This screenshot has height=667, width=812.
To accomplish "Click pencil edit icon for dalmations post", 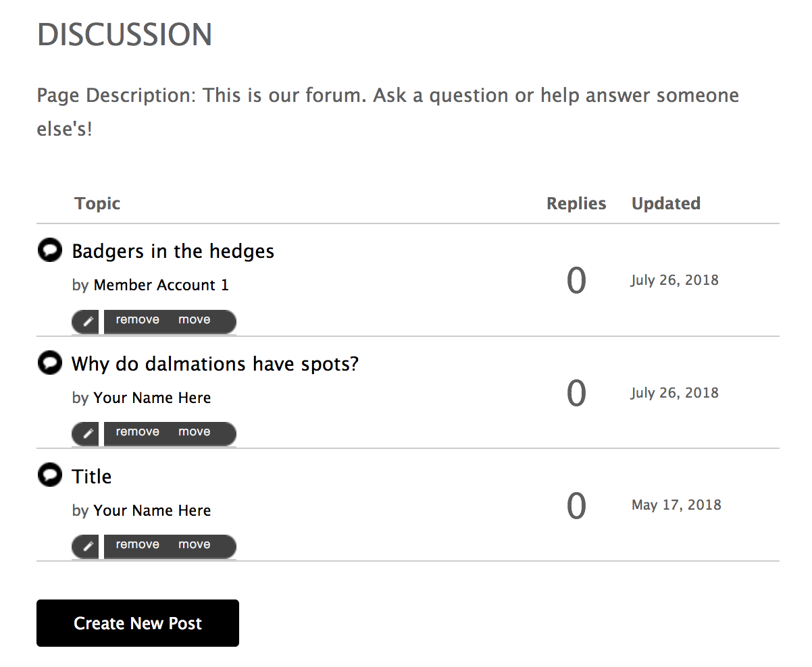I will click(86, 434).
